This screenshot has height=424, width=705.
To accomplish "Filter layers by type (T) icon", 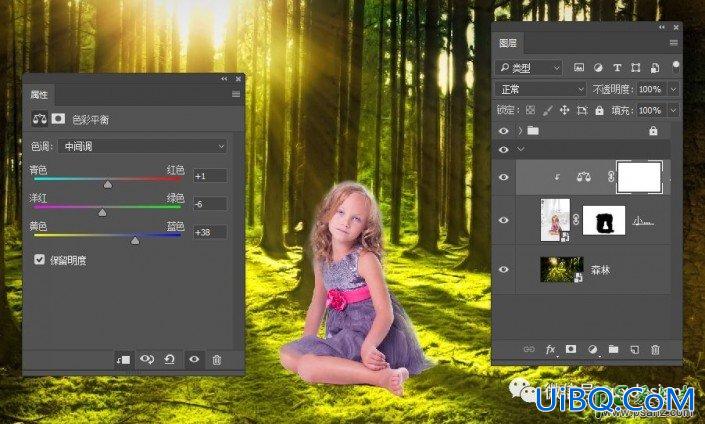I will pyautogui.click(x=617, y=68).
